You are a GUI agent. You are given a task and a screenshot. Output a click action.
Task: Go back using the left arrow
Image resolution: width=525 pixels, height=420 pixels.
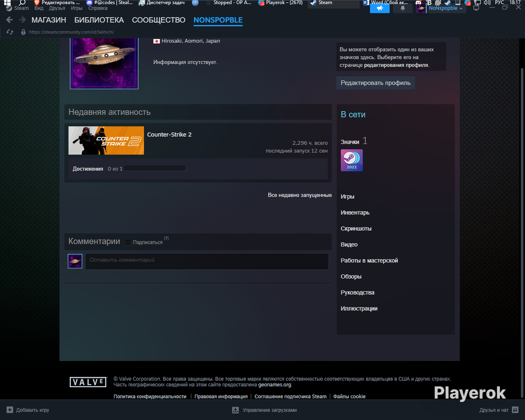coord(9,20)
